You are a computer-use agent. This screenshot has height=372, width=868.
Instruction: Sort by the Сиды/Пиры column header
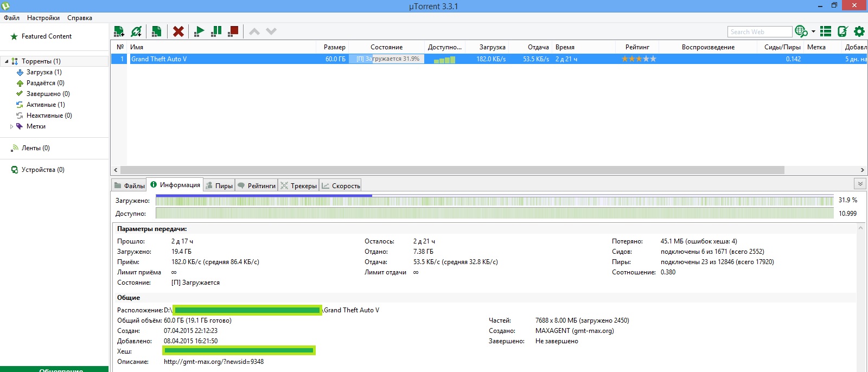782,47
